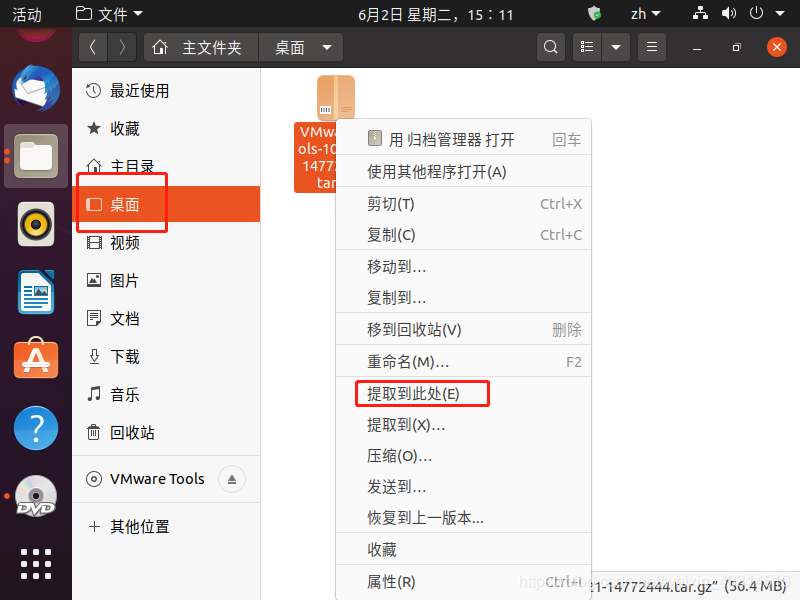Open the hamburger menu in Files

(652, 47)
